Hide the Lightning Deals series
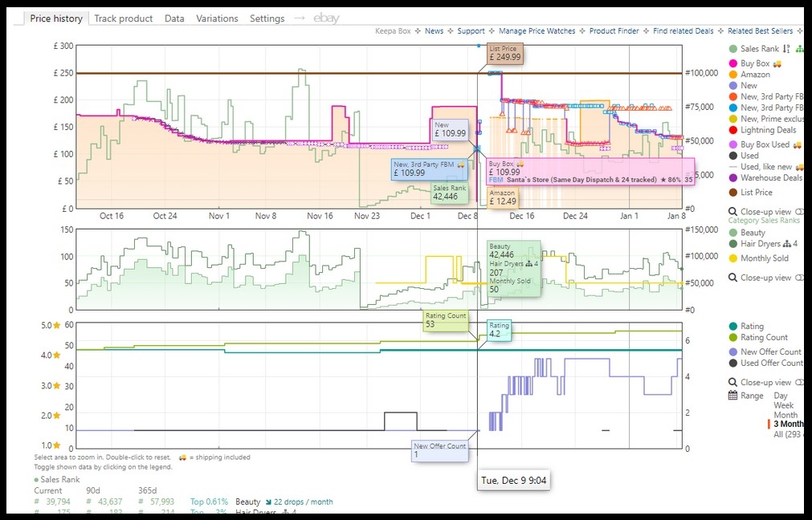812x520 pixels. click(x=768, y=130)
